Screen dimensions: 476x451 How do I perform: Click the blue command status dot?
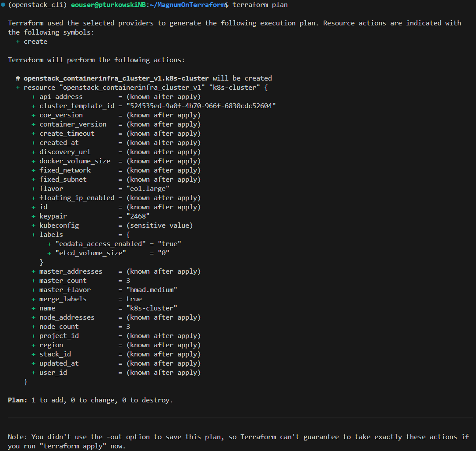(3, 4)
